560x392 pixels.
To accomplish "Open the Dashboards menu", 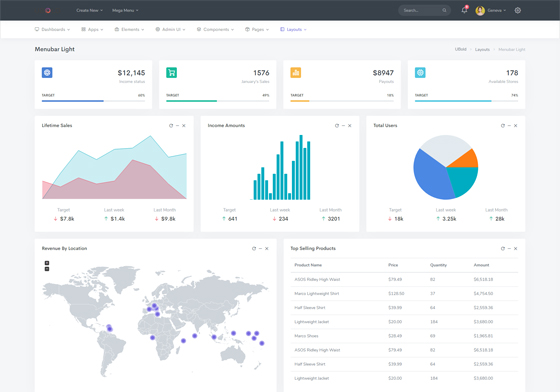I will 52,29.
